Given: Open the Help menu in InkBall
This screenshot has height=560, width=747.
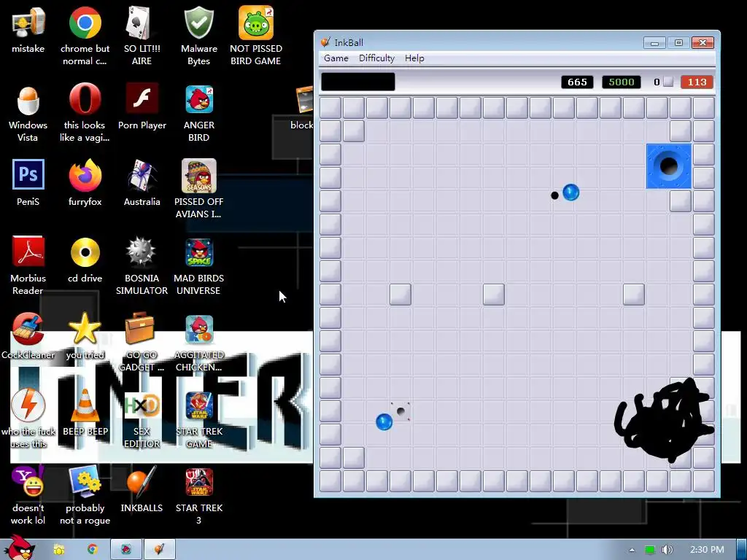Looking at the screenshot, I should (414, 58).
